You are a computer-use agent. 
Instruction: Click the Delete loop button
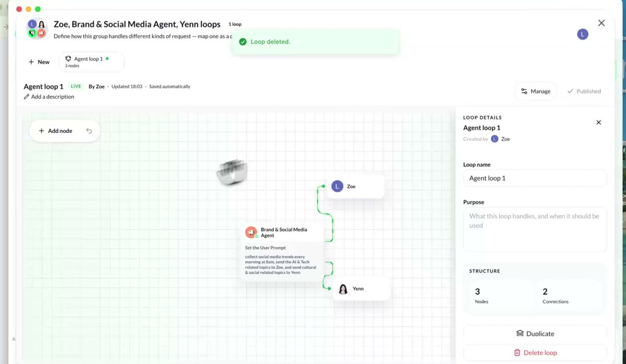click(x=535, y=353)
